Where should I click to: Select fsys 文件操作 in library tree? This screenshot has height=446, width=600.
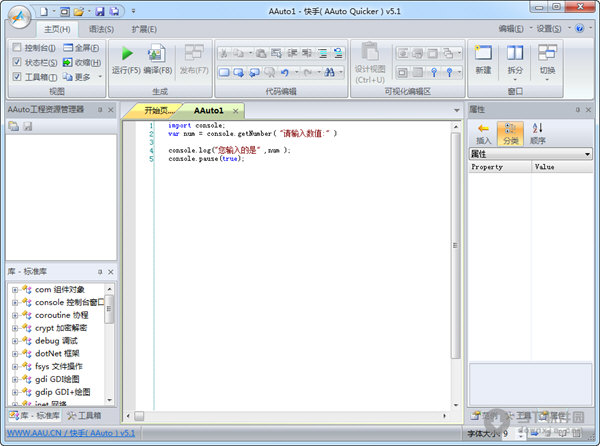59,366
